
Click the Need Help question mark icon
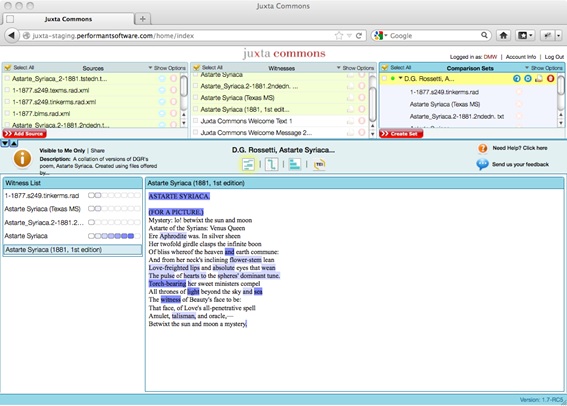(482, 148)
